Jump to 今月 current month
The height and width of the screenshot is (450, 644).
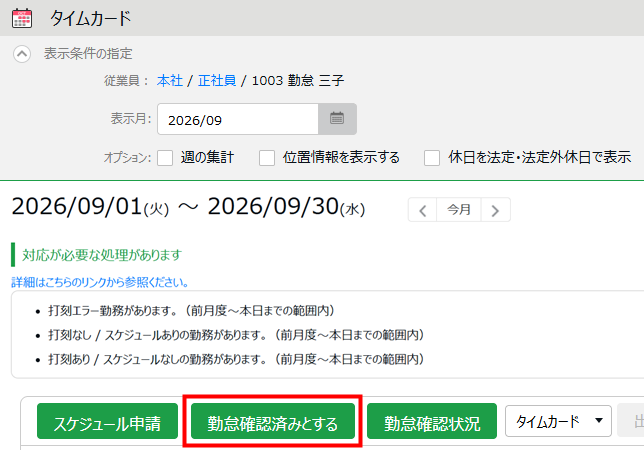(x=459, y=210)
